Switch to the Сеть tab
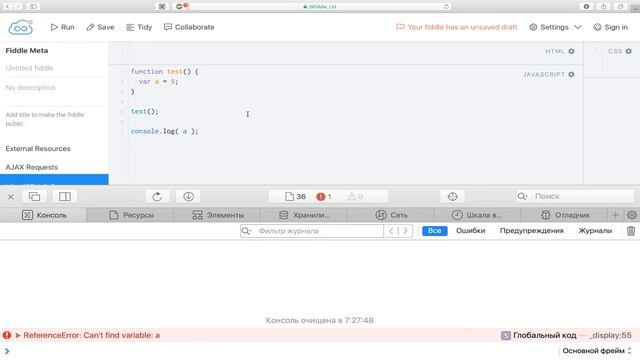This screenshot has height=360, width=640. tap(391, 215)
